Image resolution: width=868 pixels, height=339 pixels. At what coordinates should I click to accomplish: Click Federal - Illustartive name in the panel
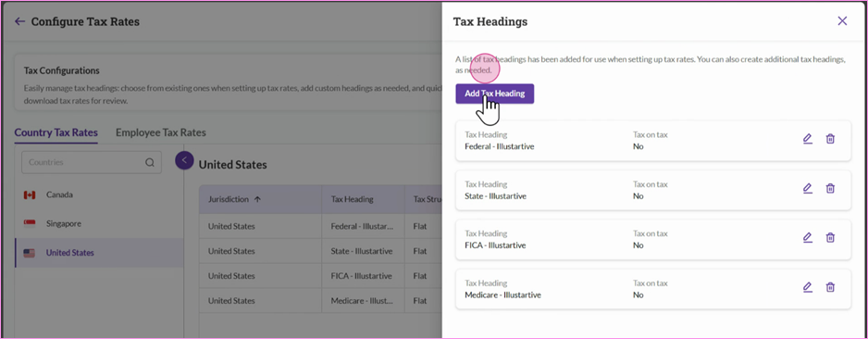point(500,146)
